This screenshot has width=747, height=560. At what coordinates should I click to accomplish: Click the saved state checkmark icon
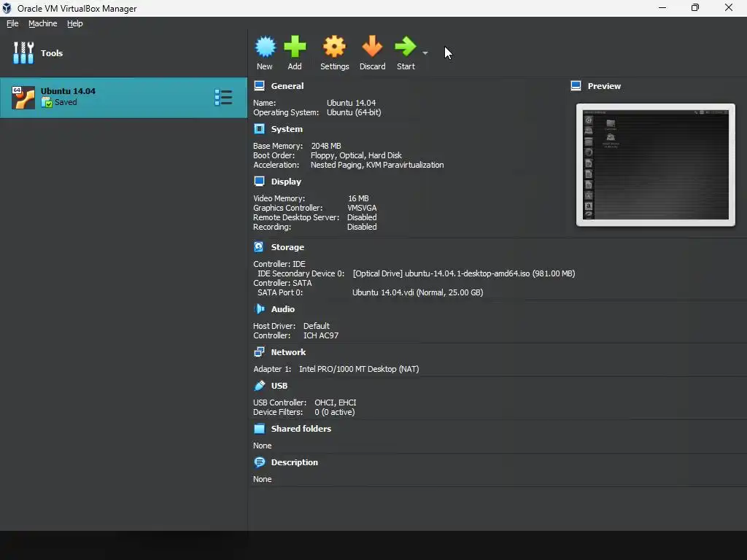47,102
